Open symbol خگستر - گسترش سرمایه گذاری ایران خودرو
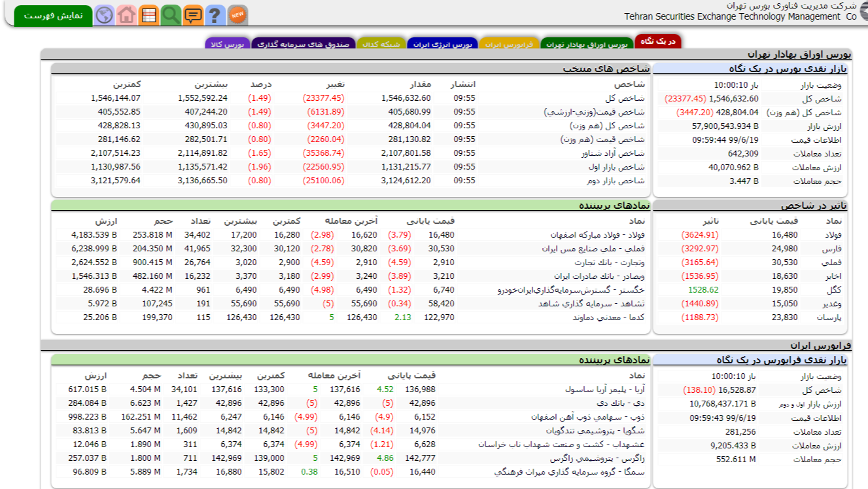This screenshot has height=489, width=868. pos(572,289)
